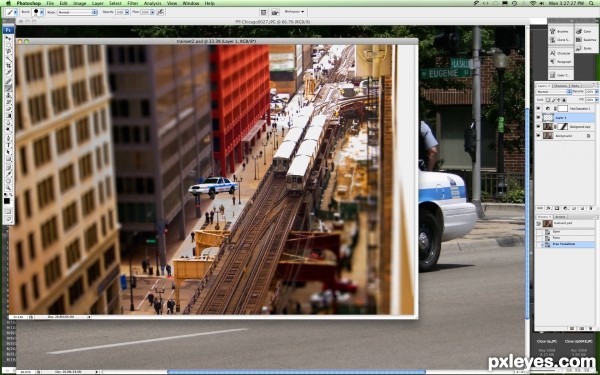Choose the Eraser tool
The width and height of the screenshot is (600, 375).
point(8,109)
